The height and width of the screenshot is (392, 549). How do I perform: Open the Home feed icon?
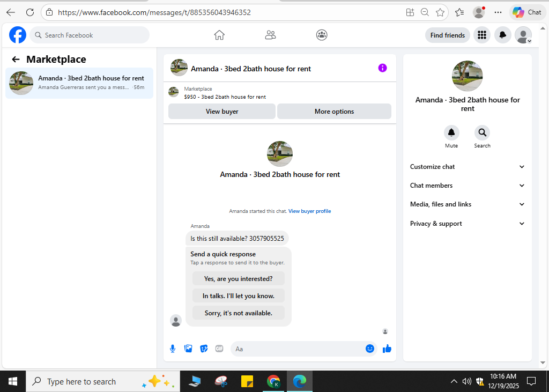(x=219, y=35)
